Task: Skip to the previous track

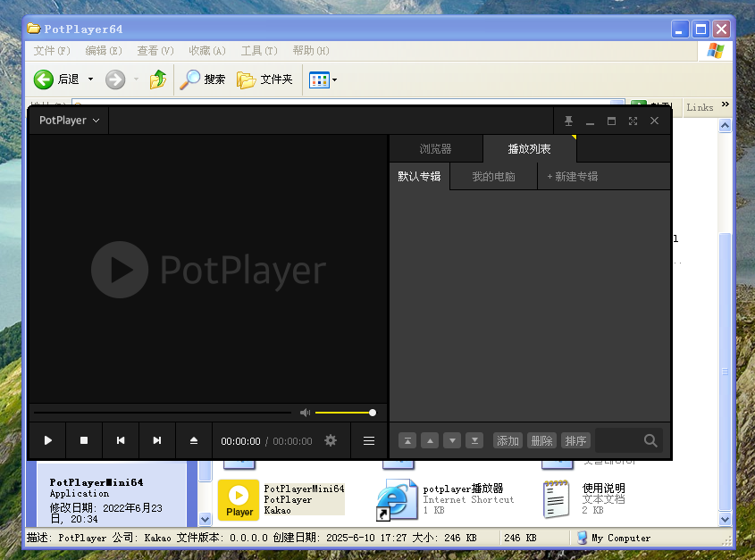Action: tap(121, 440)
